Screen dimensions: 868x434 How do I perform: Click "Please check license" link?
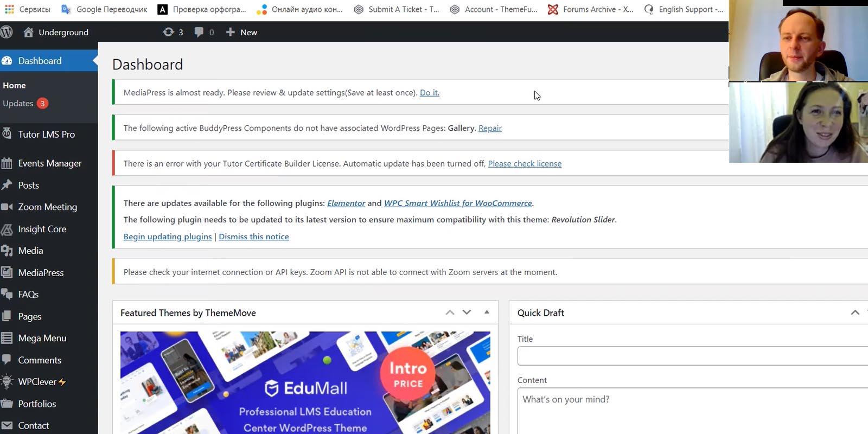[x=525, y=163]
